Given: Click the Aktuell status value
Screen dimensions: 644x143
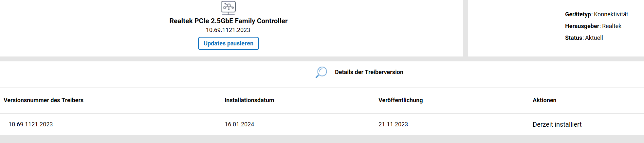Looking at the screenshot, I should coord(594,38).
